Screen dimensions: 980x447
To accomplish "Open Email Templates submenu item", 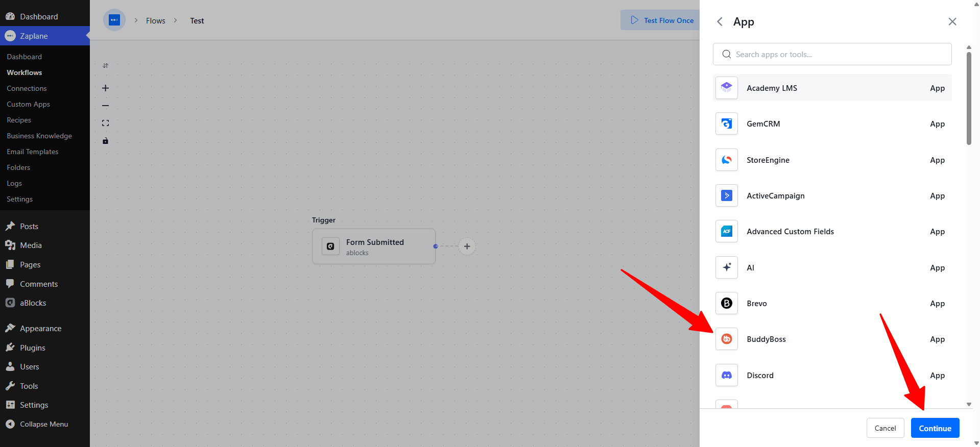I will click(x=32, y=152).
